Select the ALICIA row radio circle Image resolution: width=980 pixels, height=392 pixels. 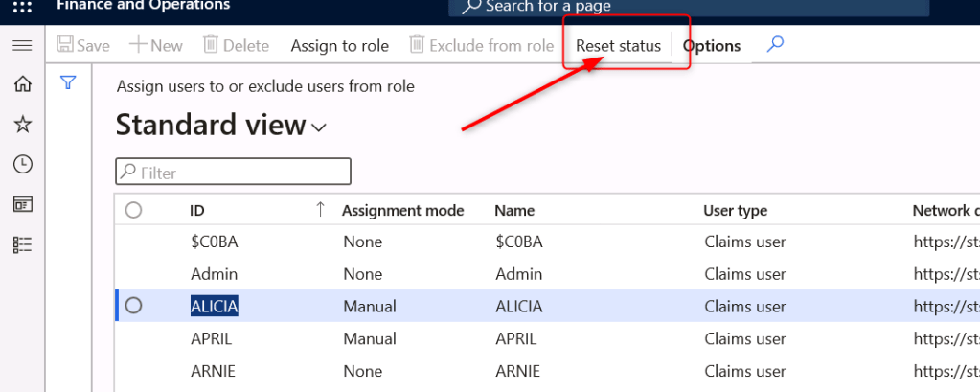click(x=133, y=306)
